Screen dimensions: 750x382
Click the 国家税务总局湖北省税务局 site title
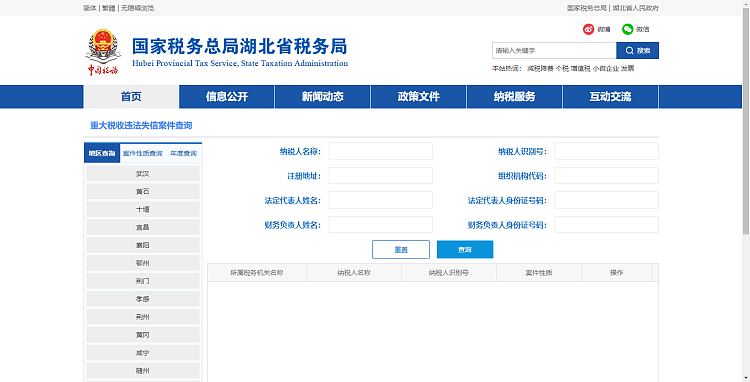tap(240, 46)
